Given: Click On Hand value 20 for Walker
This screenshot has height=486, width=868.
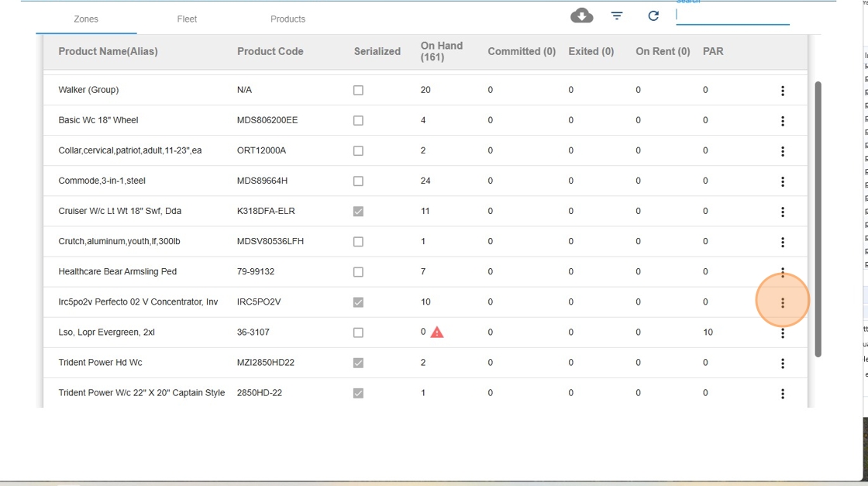Looking at the screenshot, I should pos(425,90).
